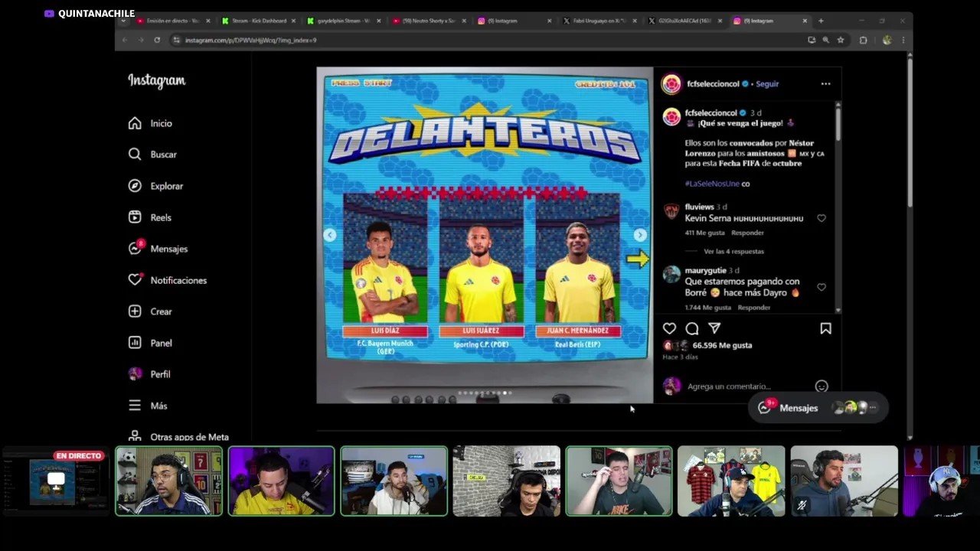
Task: Open the 66.596 Me gusta likes list
Action: tap(722, 345)
